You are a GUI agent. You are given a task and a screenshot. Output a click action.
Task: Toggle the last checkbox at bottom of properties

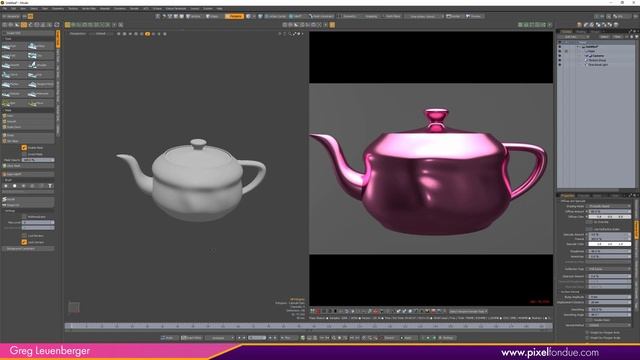click(x=587, y=338)
